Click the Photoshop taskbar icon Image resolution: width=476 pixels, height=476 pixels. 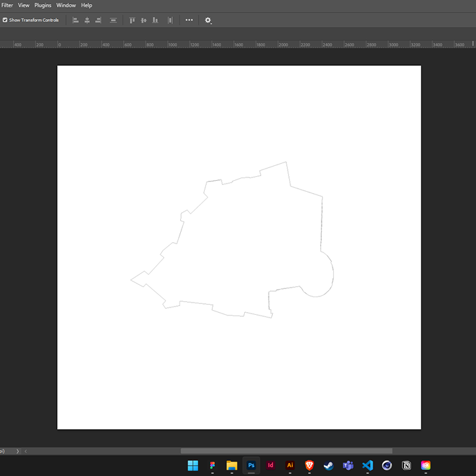click(x=251, y=465)
